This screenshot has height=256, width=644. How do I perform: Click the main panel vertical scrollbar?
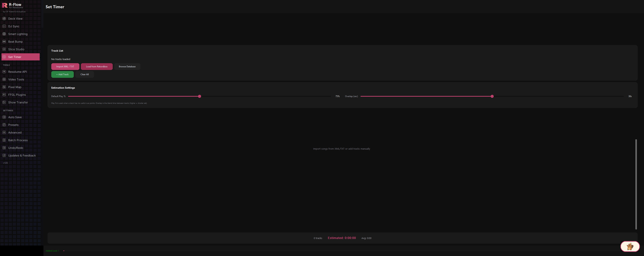pyautogui.click(x=636, y=184)
